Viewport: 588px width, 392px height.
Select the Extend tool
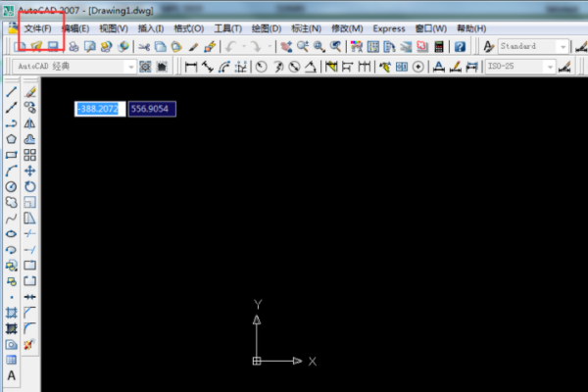coord(30,250)
